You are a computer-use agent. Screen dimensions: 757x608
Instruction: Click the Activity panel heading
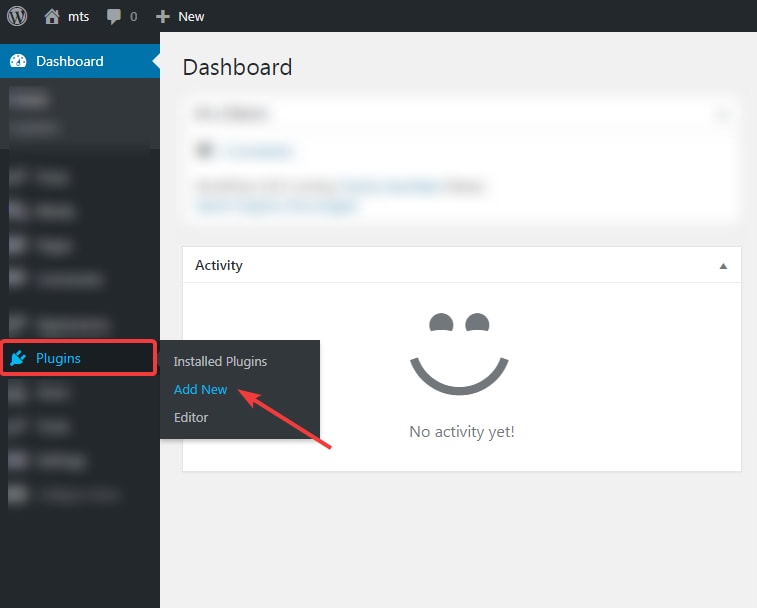(x=219, y=265)
